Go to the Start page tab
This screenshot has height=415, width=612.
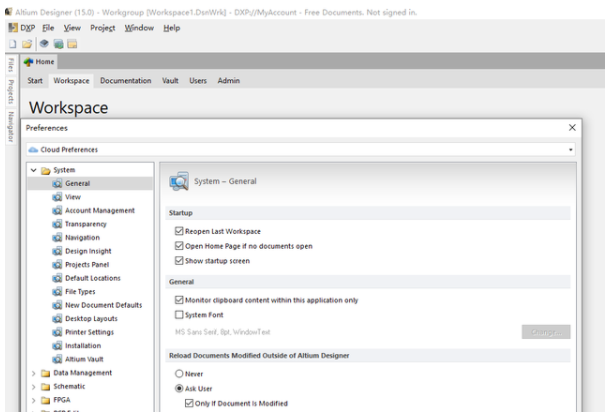tap(35, 81)
